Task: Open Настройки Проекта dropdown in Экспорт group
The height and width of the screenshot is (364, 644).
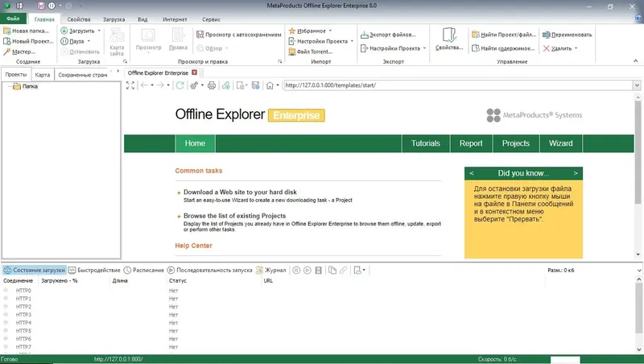Action: (x=424, y=48)
